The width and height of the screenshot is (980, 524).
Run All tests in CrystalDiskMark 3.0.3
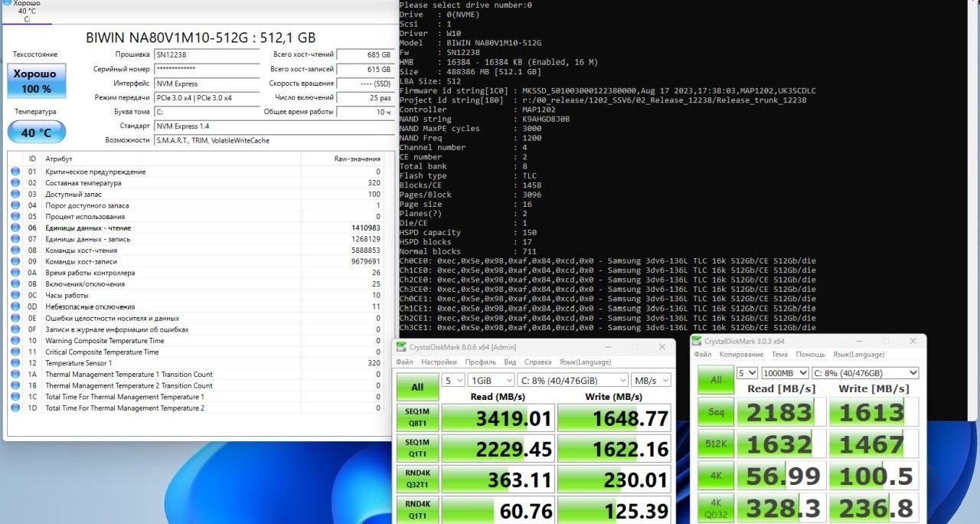(x=715, y=380)
